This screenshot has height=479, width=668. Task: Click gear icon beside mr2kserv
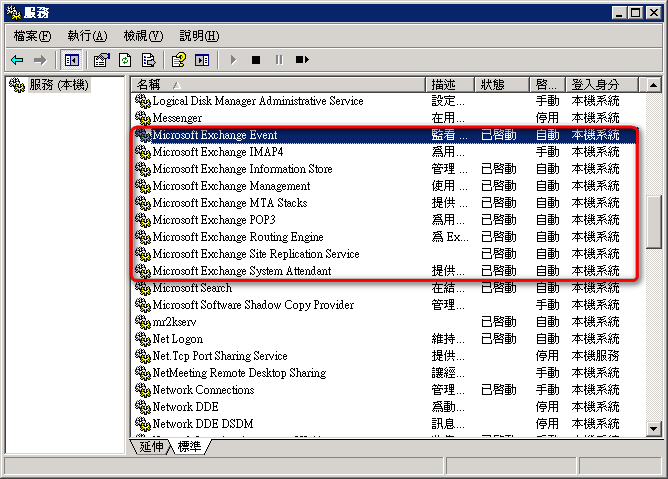143,322
